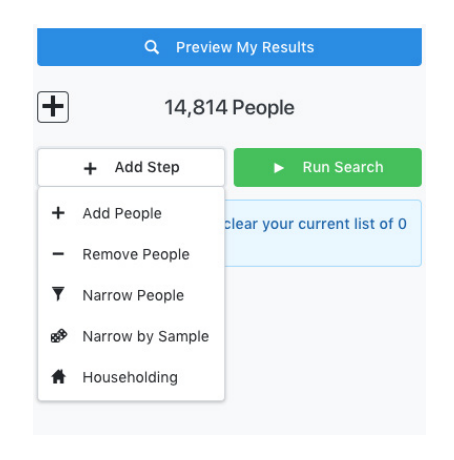Click the magnifying glass search icon

pyautogui.click(x=152, y=47)
